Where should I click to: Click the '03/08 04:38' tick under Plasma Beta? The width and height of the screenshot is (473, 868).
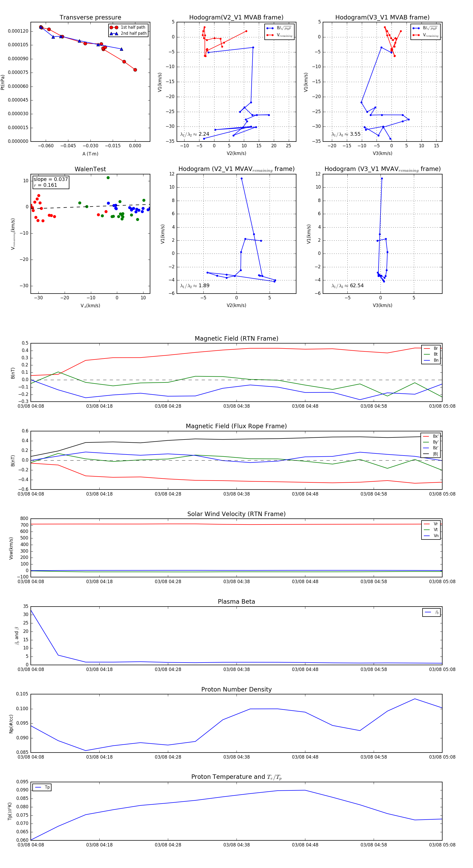click(x=236, y=669)
